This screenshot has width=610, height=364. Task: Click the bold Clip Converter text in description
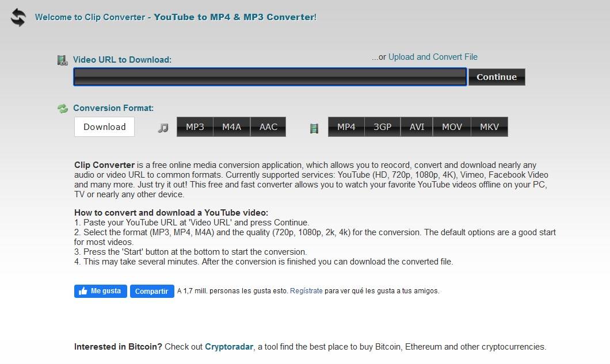(x=104, y=165)
